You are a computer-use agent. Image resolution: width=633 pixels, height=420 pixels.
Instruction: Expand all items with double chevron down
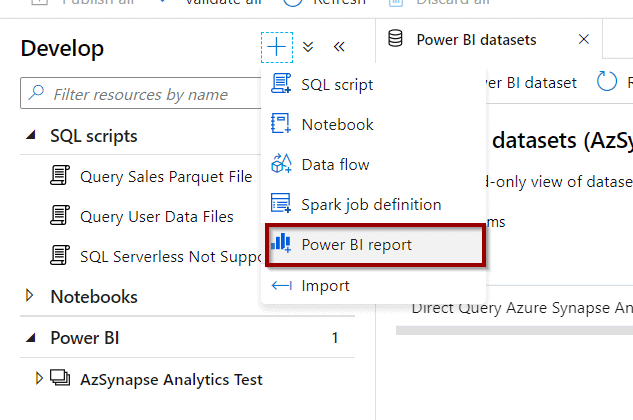point(308,47)
